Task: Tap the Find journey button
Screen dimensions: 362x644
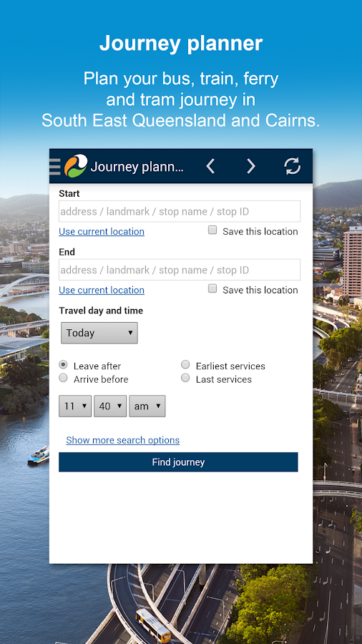Action: coord(178,462)
